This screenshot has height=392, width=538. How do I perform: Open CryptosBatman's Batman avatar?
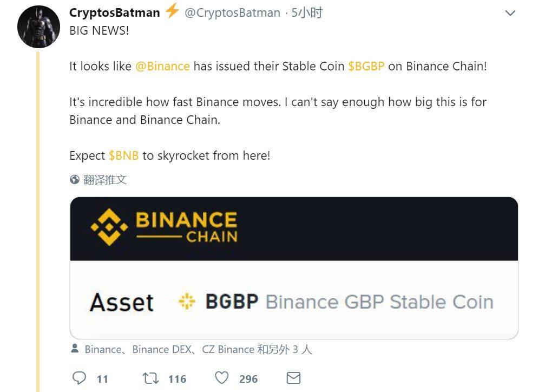(x=39, y=27)
